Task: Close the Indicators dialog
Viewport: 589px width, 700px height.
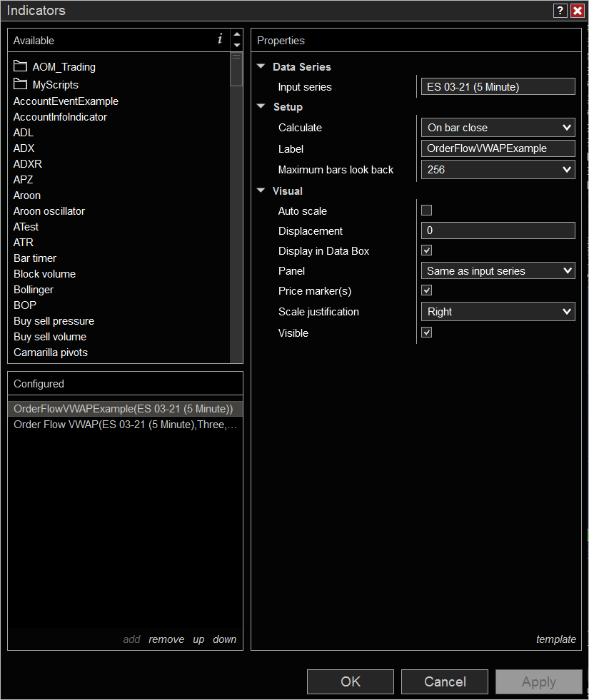Action: click(578, 10)
